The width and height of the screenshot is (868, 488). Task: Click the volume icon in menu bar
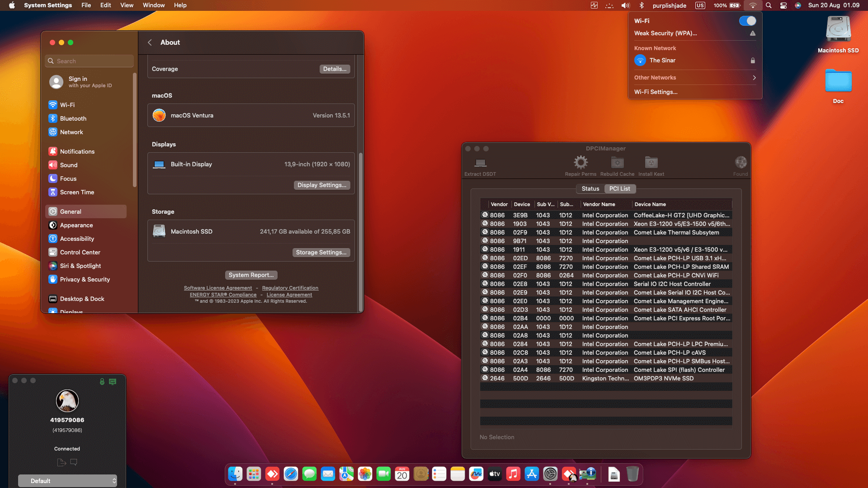625,5
